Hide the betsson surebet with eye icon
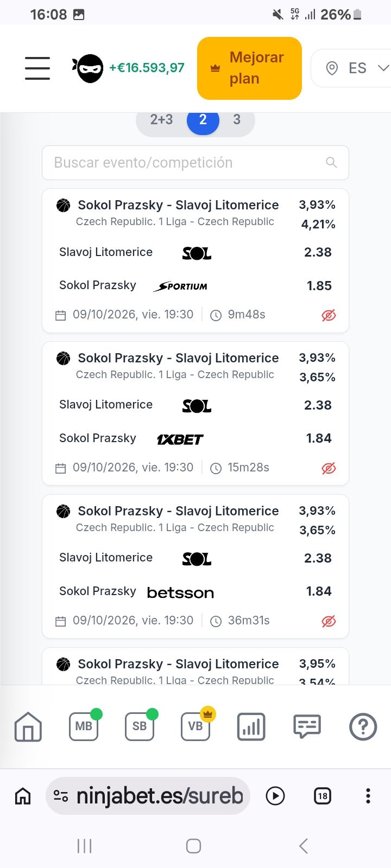The image size is (391, 868). pos(329,621)
